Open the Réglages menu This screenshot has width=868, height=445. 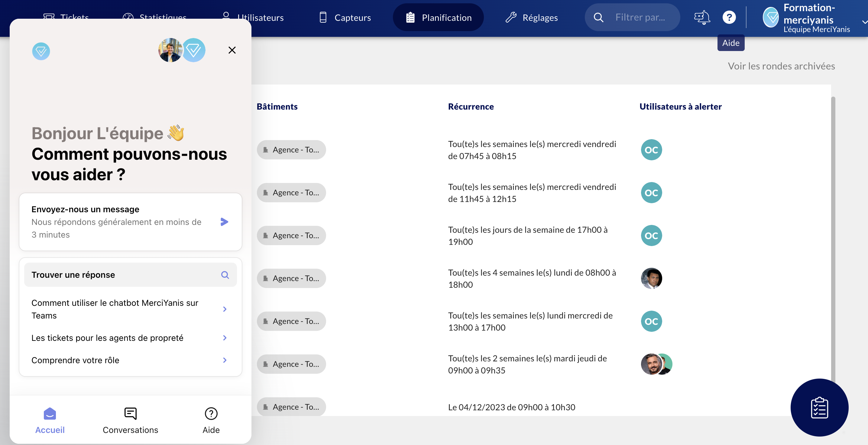pyautogui.click(x=532, y=18)
